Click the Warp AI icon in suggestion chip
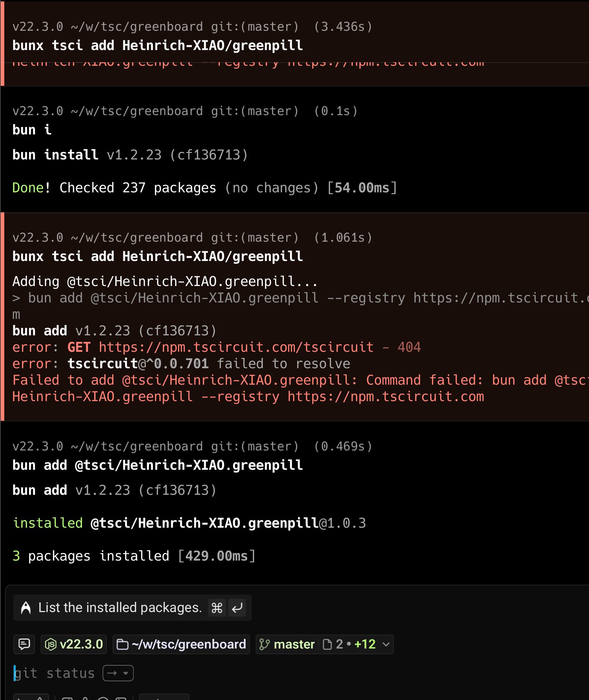589x700 pixels. 26,608
